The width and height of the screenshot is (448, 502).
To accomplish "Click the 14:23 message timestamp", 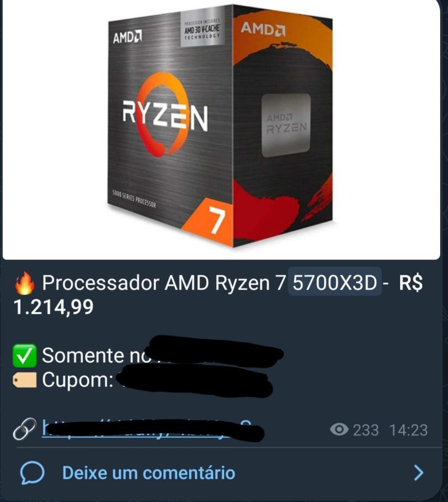I will point(408,430).
